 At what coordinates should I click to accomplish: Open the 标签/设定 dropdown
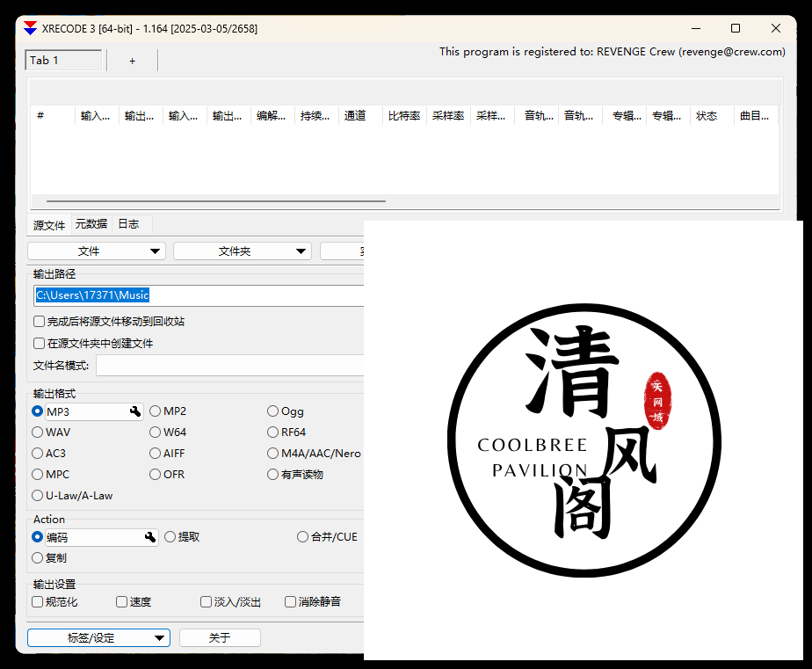(99, 638)
